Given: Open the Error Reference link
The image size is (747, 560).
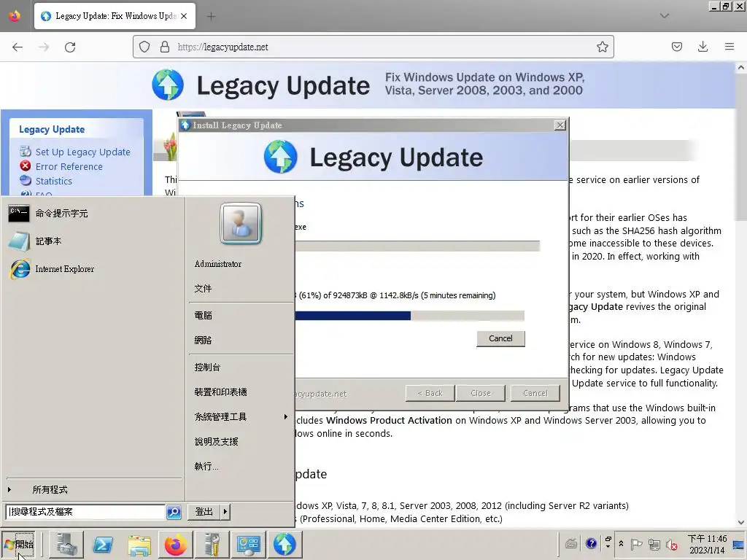Looking at the screenshot, I should coord(69,167).
